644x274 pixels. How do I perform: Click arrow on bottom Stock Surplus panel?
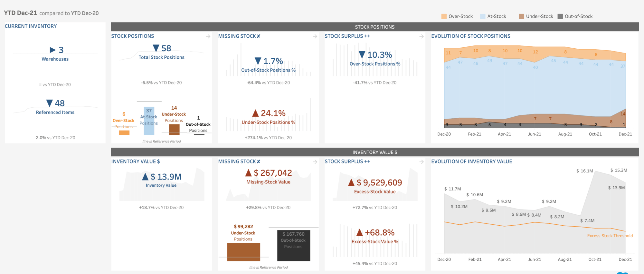coord(421,162)
